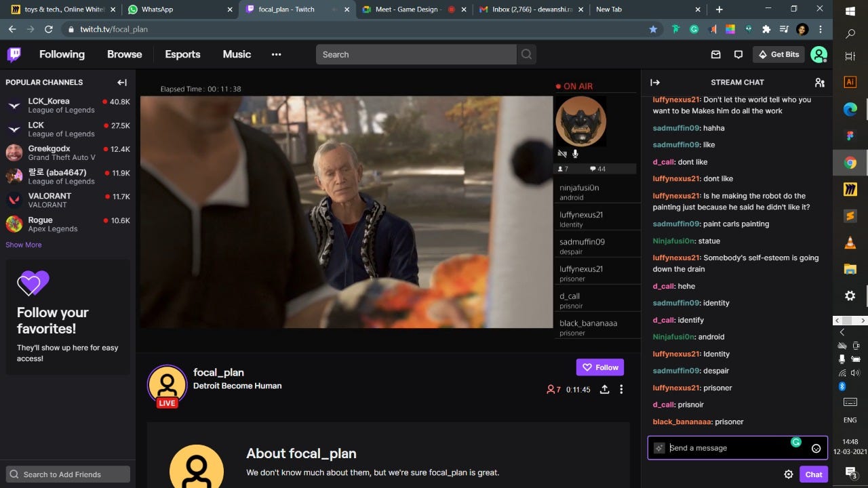The image size is (868, 488).
Task: Click the Twitch logo home icon
Action: coord(14,54)
